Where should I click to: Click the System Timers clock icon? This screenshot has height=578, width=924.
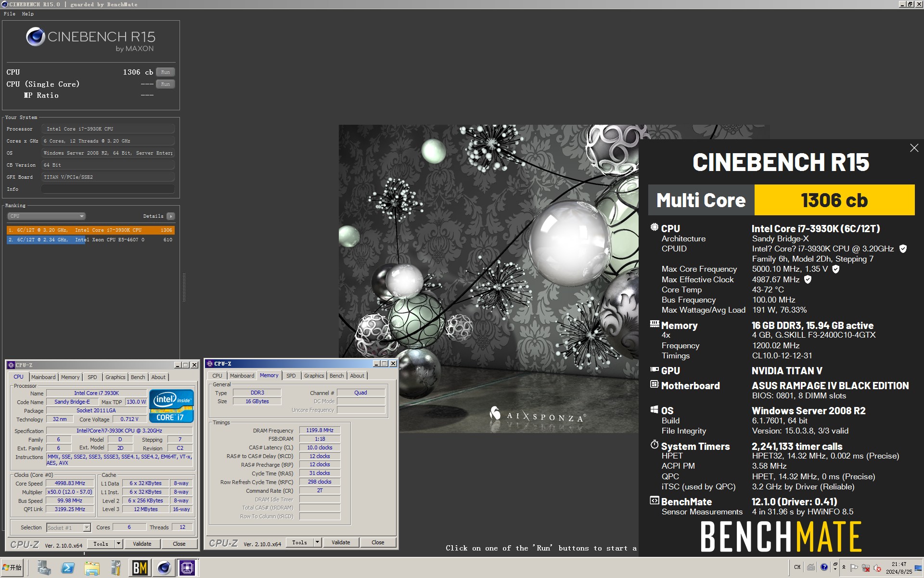point(654,445)
